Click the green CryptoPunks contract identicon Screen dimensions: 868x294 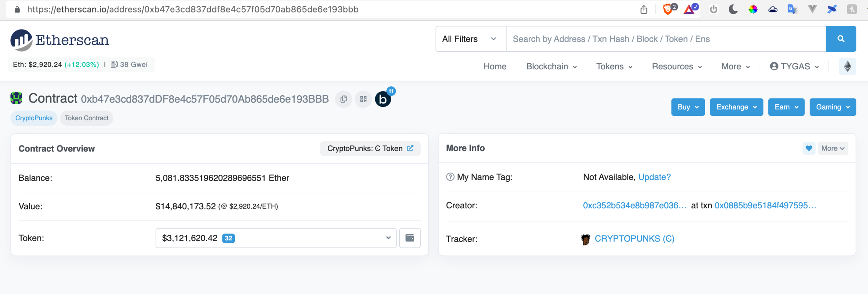pos(16,98)
